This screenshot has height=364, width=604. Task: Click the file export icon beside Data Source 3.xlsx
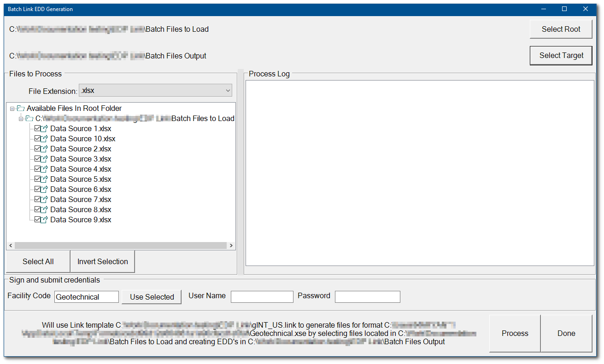point(44,159)
